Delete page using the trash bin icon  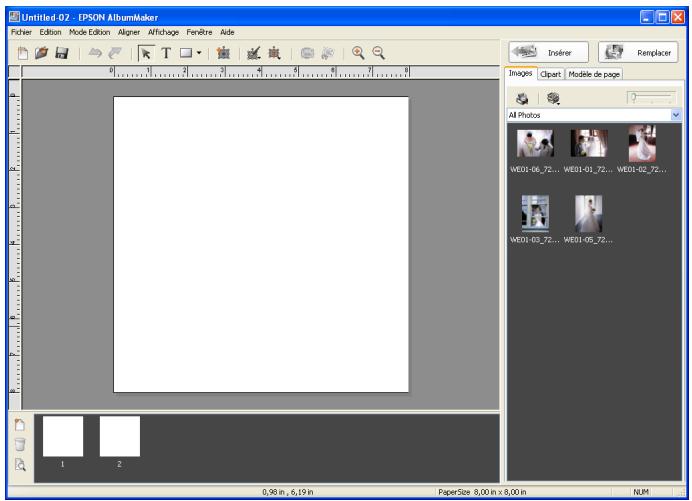20,444
